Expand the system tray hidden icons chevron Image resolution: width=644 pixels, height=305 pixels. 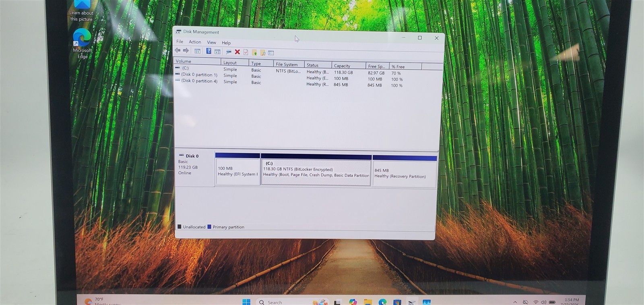[x=515, y=302]
